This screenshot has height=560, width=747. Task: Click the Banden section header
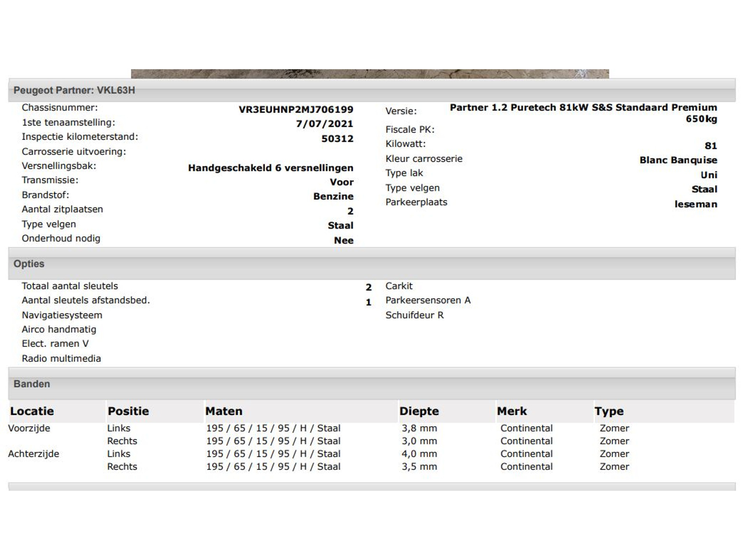[32, 384]
